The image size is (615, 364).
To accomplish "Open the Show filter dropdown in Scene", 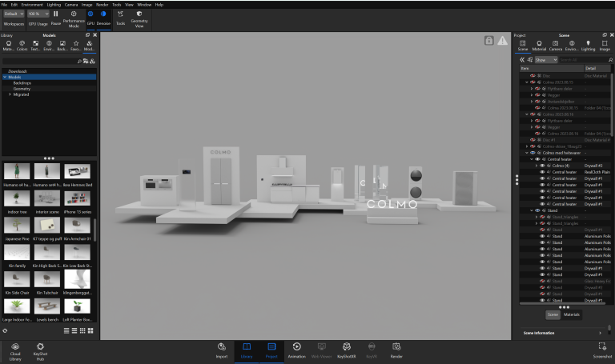I will tap(545, 60).
